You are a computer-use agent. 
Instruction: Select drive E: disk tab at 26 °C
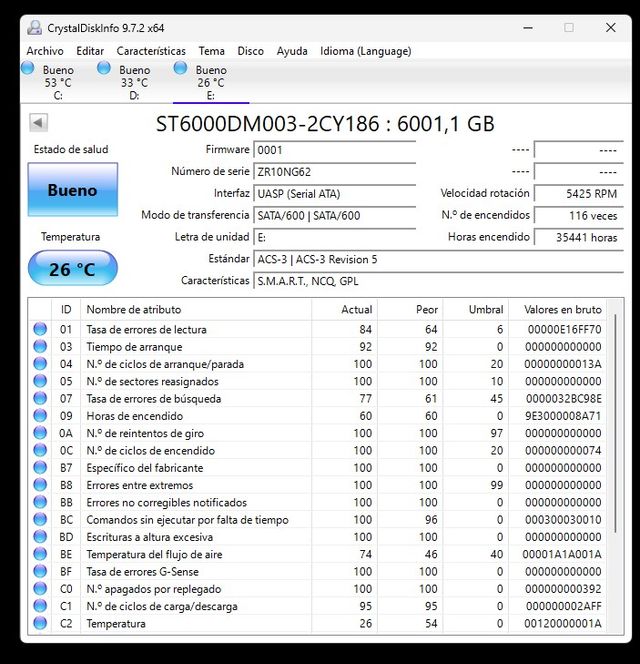pos(211,82)
